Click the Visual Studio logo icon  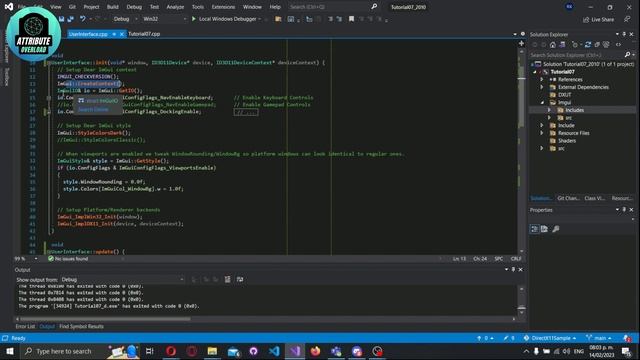[x=9, y=7]
